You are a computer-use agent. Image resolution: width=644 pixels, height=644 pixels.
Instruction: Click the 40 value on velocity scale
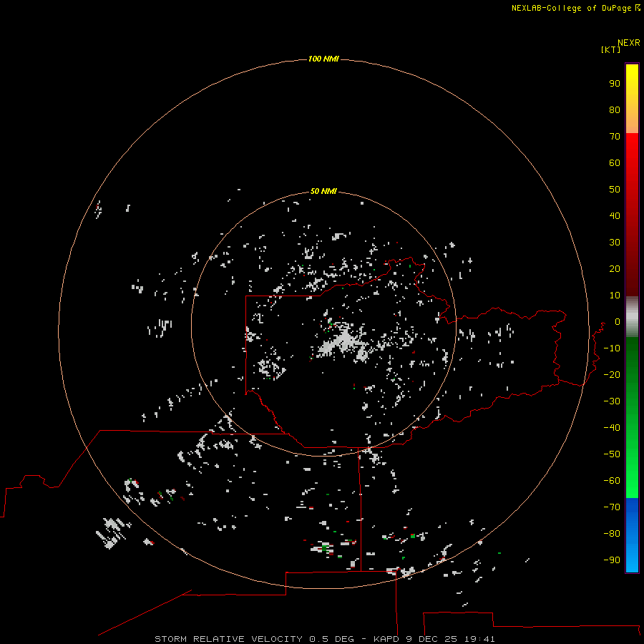tap(615, 215)
